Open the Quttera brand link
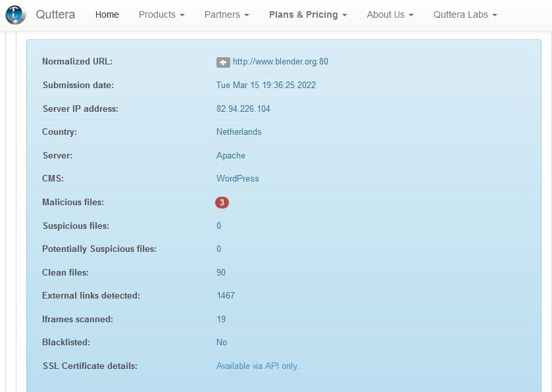The image size is (552, 392). [55, 14]
